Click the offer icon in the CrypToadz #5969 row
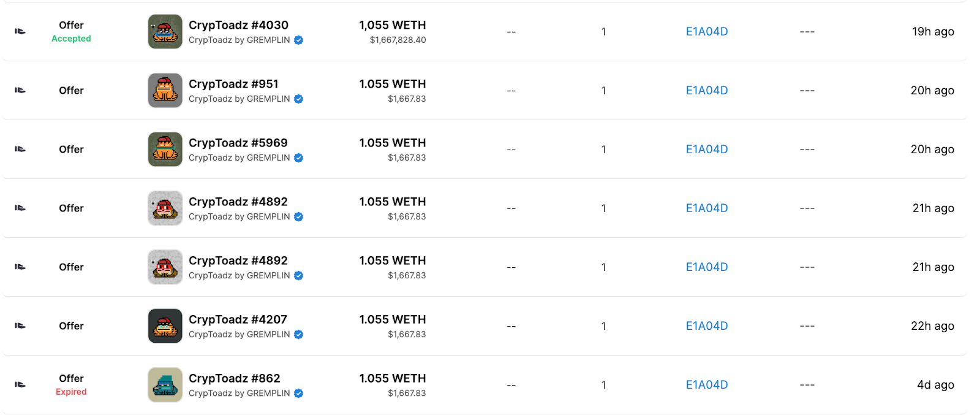This screenshot has width=980, height=415. click(20, 149)
